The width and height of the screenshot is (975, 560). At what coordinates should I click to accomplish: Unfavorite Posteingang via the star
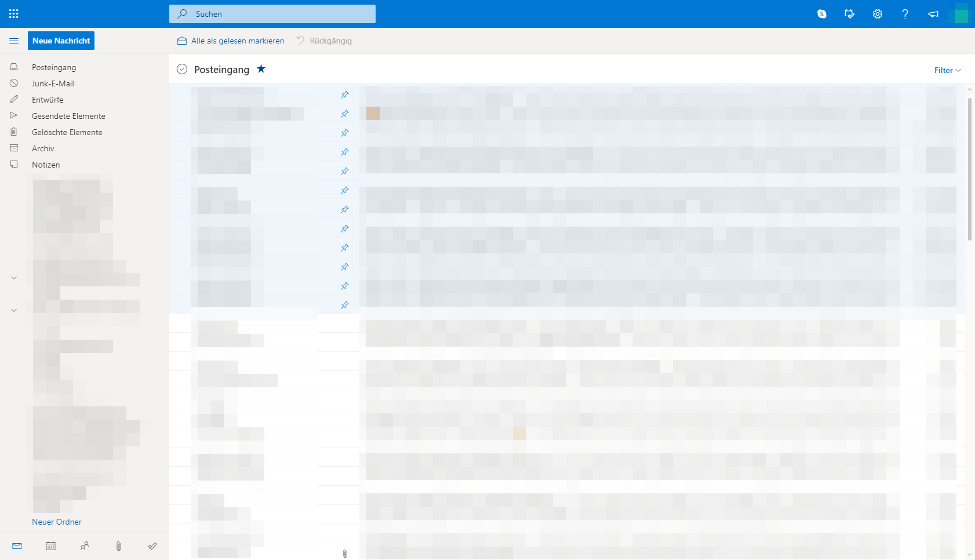click(x=261, y=69)
